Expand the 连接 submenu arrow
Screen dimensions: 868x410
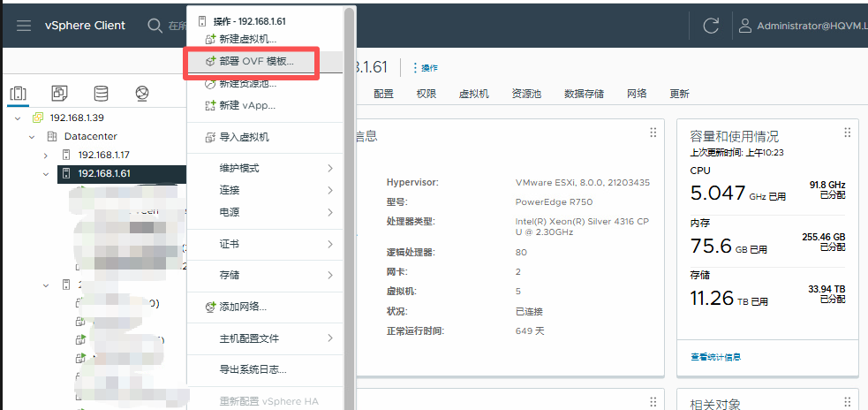pyautogui.click(x=330, y=190)
